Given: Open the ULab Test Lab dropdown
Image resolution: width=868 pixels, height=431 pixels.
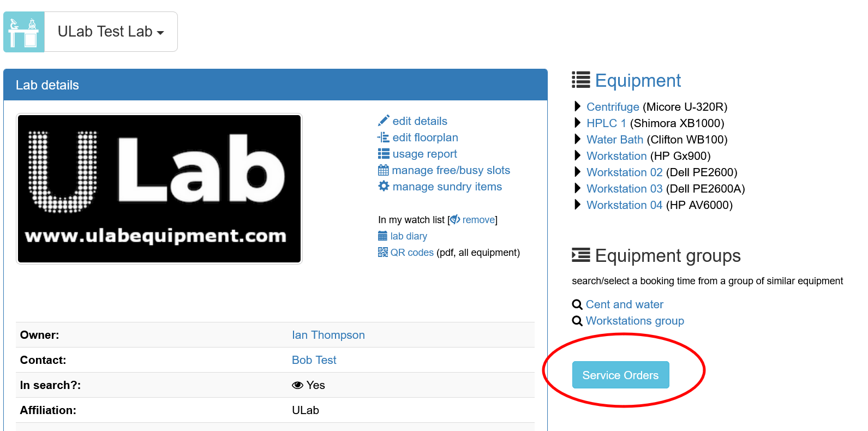Looking at the screenshot, I should click(111, 32).
